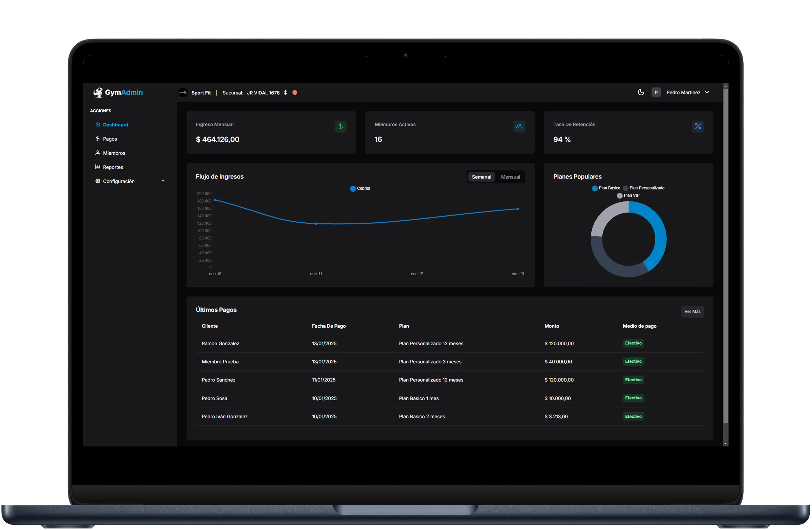Viewport: 812px width, 530px height.
Task: Click the red status dot indicator
Action: click(x=295, y=93)
